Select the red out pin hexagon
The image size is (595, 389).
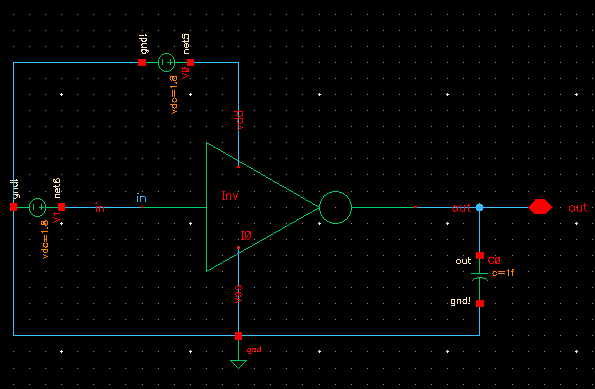(x=540, y=207)
